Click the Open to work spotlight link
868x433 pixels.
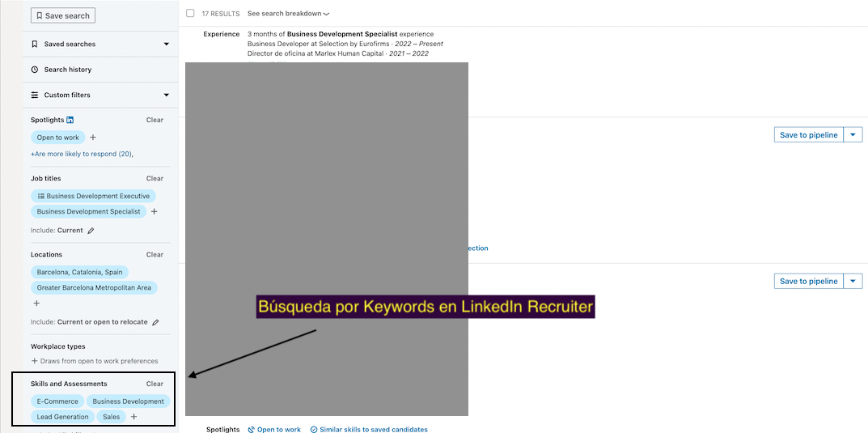[279, 430]
